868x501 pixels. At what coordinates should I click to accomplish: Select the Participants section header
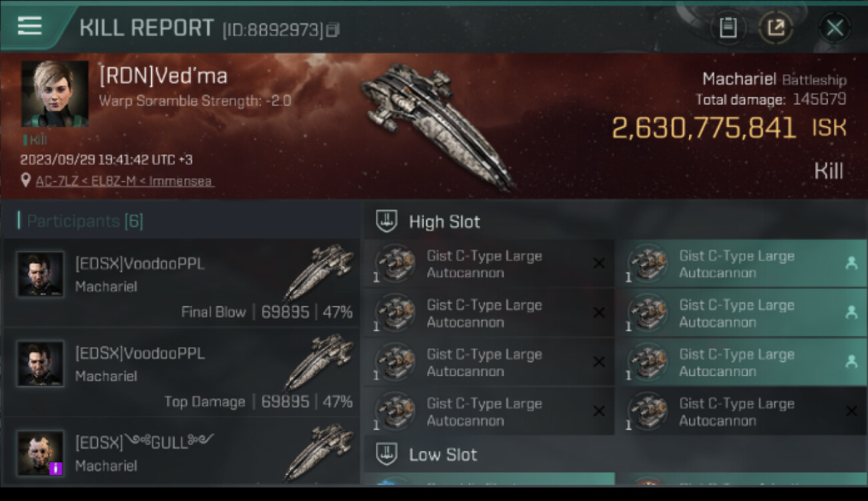click(x=80, y=221)
